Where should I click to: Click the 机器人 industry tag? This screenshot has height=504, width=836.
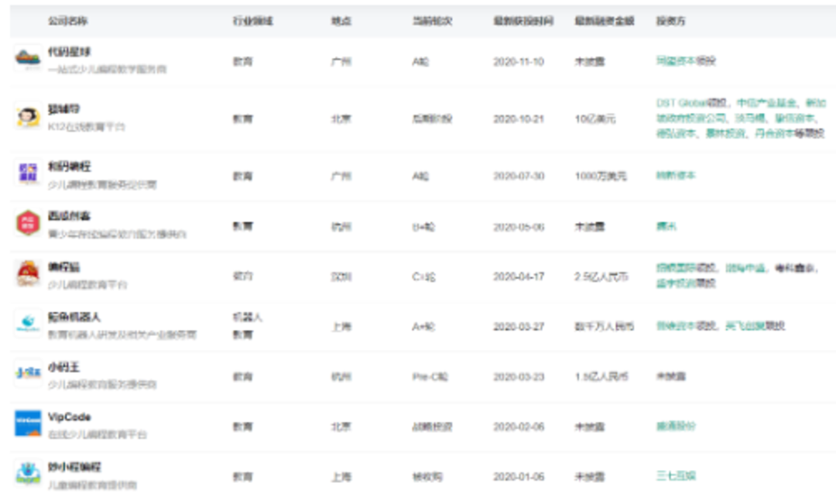pyautogui.click(x=248, y=317)
